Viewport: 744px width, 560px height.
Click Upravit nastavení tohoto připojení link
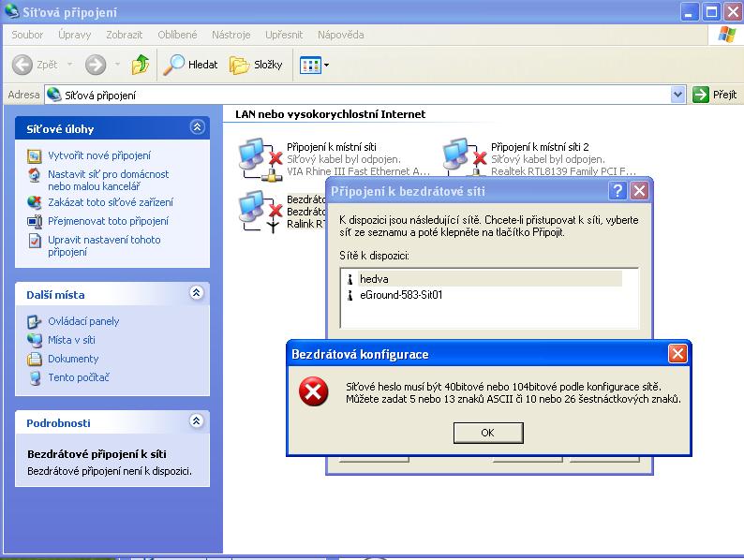click(104, 245)
